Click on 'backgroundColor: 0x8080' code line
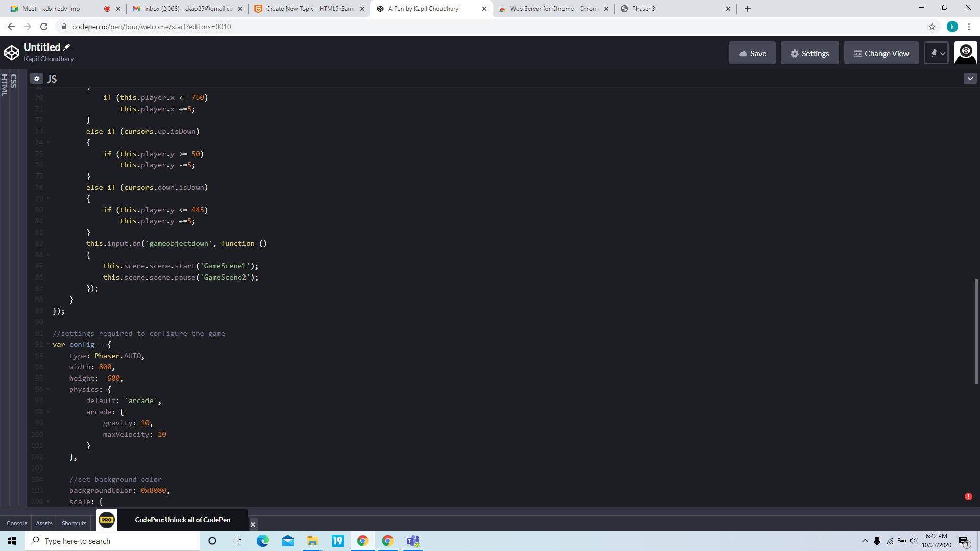The width and height of the screenshot is (980, 551). [119, 491]
